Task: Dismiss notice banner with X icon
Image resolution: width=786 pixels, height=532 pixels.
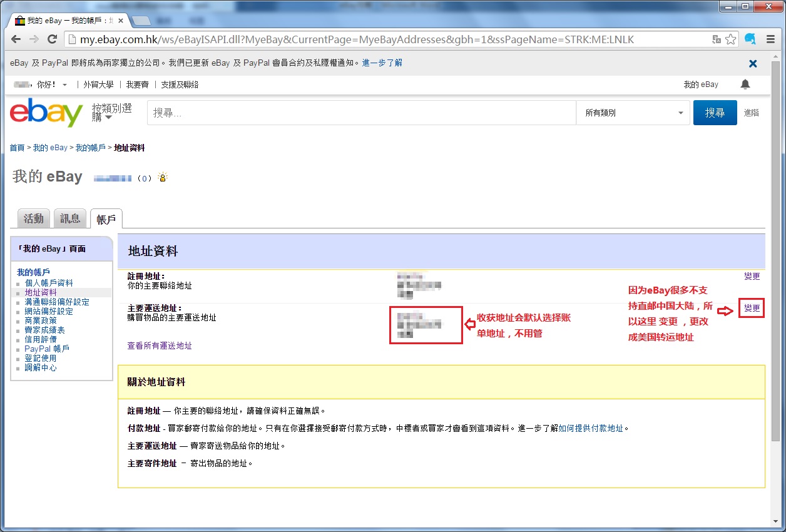Action: [x=753, y=63]
